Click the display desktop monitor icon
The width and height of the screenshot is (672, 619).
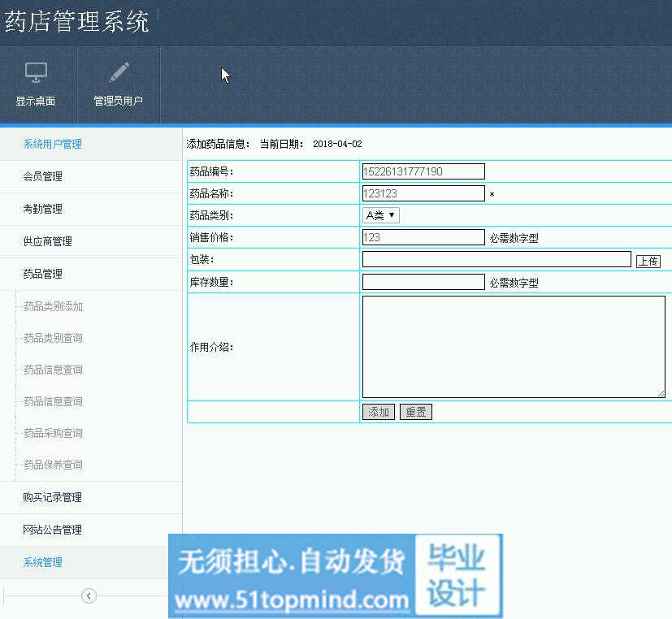pyautogui.click(x=36, y=72)
